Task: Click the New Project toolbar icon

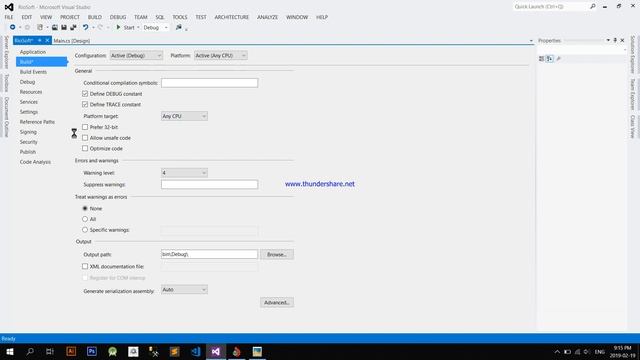Action: pos(40,27)
